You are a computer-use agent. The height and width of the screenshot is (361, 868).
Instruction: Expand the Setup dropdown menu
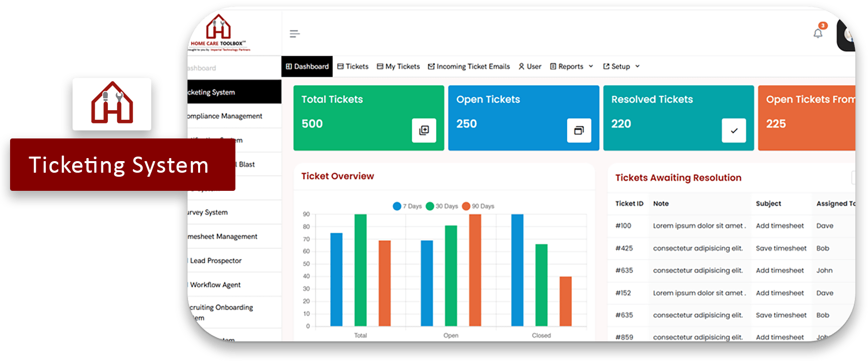pyautogui.click(x=621, y=66)
